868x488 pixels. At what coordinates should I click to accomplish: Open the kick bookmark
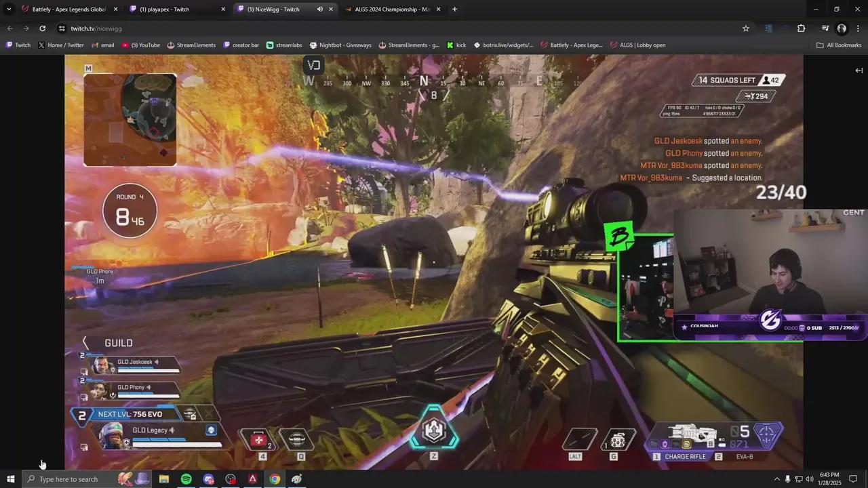click(x=456, y=45)
